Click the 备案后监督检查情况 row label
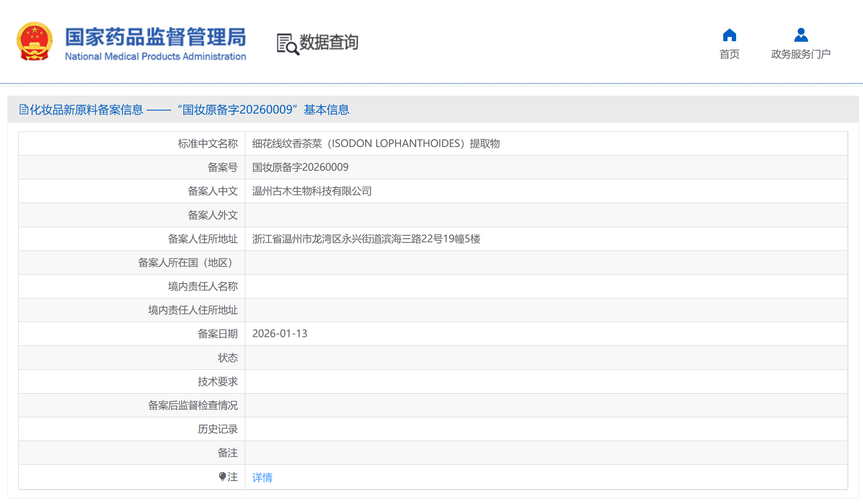 pyautogui.click(x=193, y=405)
